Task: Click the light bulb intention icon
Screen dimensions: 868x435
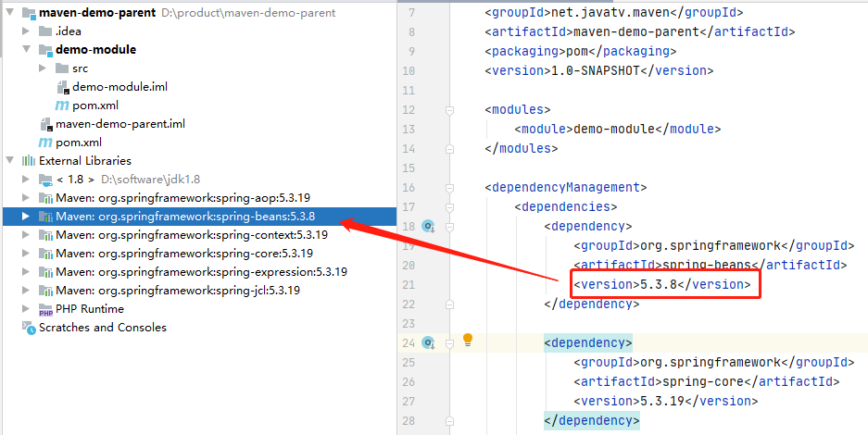Action: pyautogui.click(x=468, y=340)
